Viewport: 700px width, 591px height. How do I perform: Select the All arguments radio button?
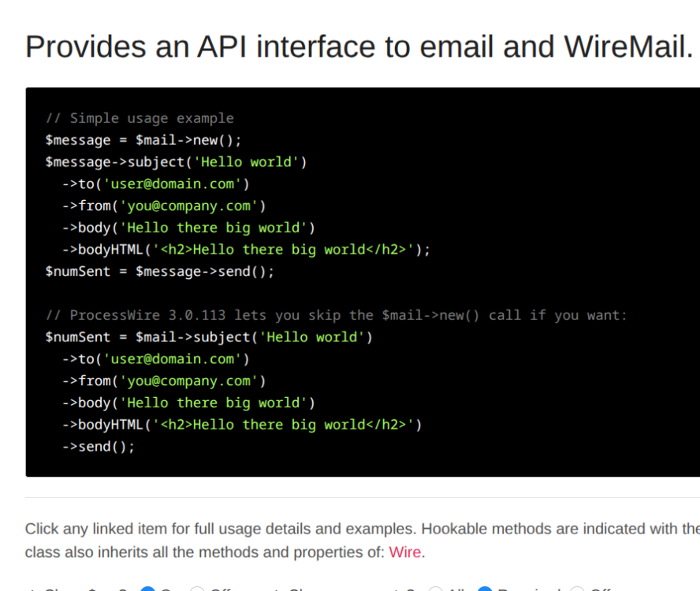point(435,589)
